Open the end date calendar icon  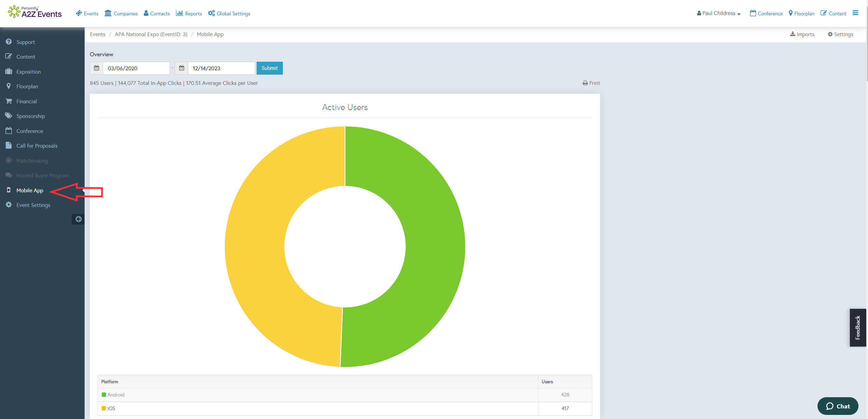tap(182, 68)
